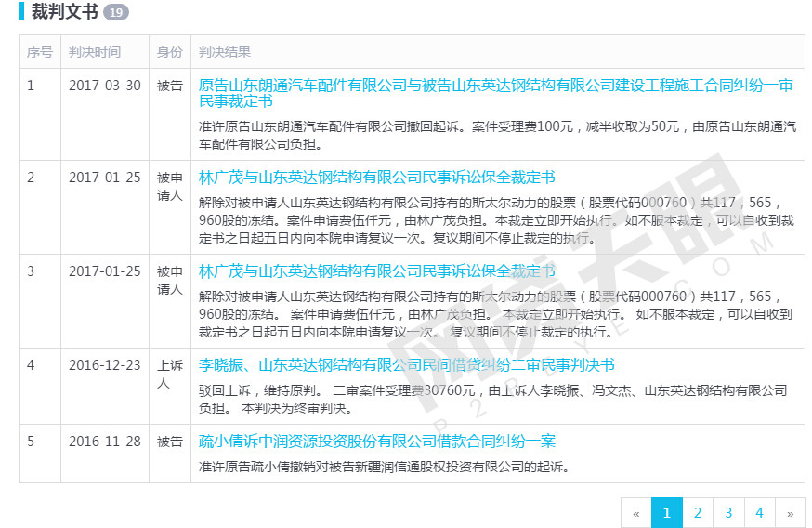Open the 李晓振 民间借贷纠纷二审民事判决书 link

407,364
